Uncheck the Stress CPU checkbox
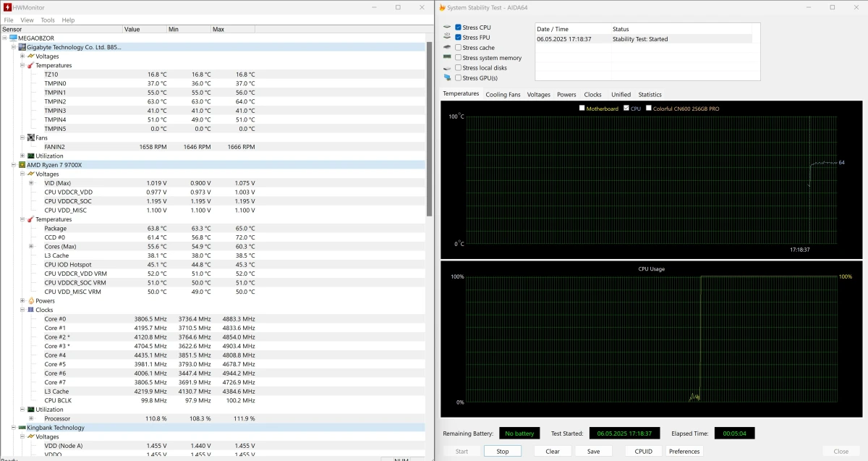This screenshot has height=461, width=868. [x=458, y=28]
